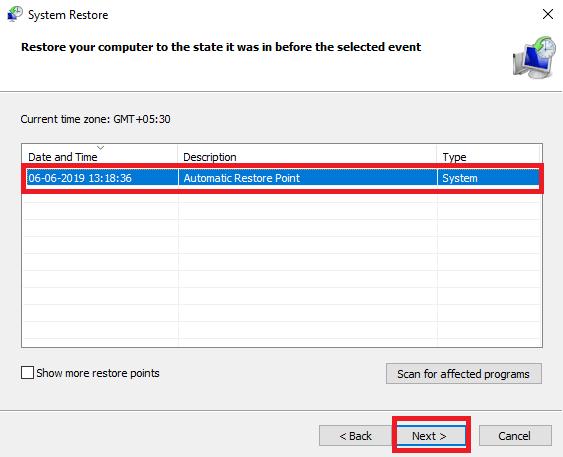Click the large System Restore computer clock graphic
563x457 pixels.
coord(534,57)
